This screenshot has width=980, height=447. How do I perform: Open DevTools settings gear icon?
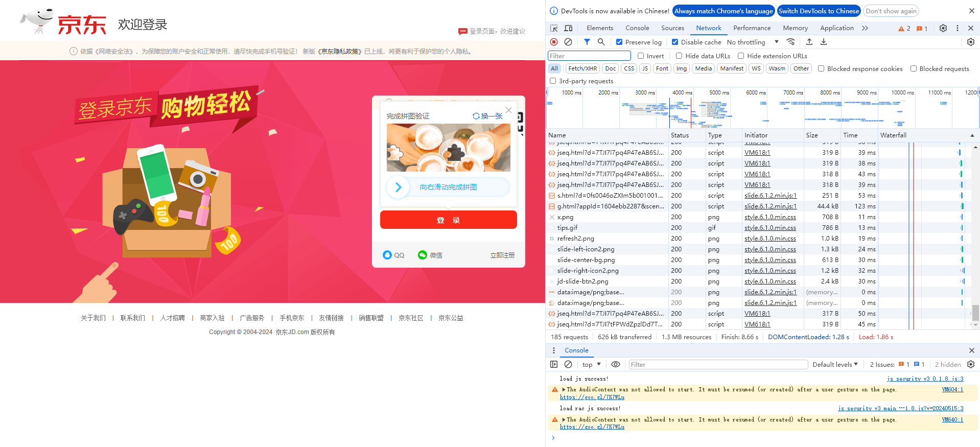click(943, 28)
